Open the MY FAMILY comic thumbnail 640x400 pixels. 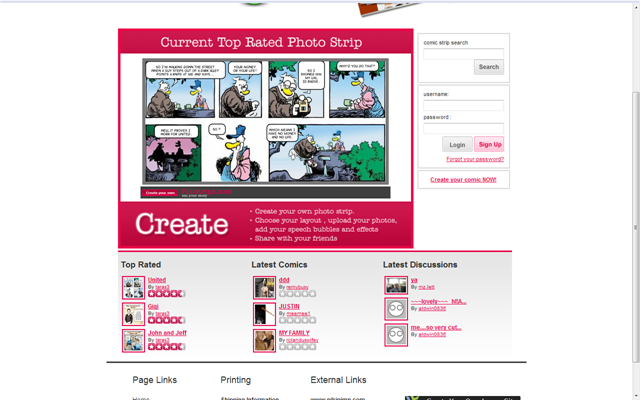pyautogui.click(x=264, y=340)
